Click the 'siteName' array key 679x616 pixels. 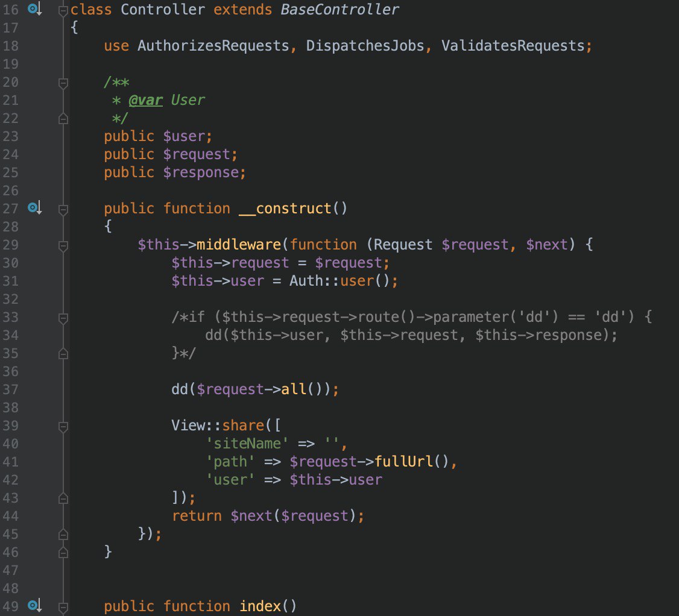pyautogui.click(x=247, y=443)
